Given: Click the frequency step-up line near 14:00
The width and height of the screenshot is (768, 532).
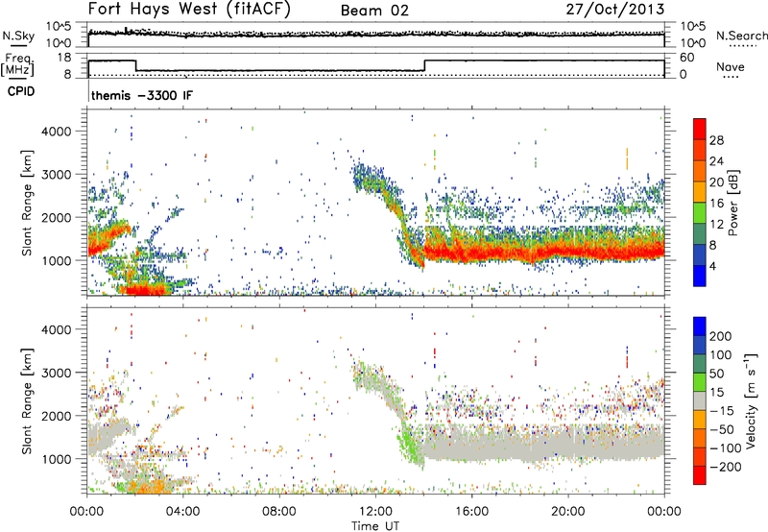Looking at the screenshot, I should click(424, 65).
